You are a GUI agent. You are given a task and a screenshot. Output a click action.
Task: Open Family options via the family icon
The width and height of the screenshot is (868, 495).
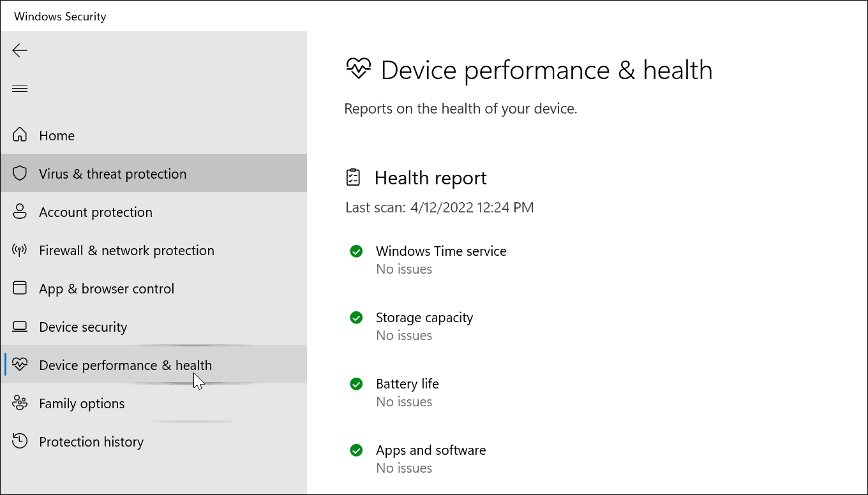click(x=20, y=403)
